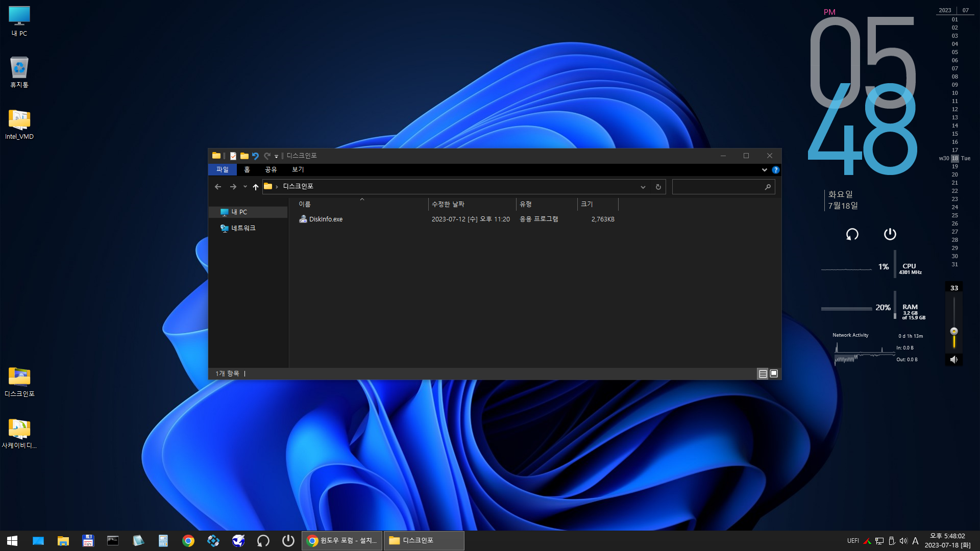
Task: Refresh the folder view
Action: (658, 187)
